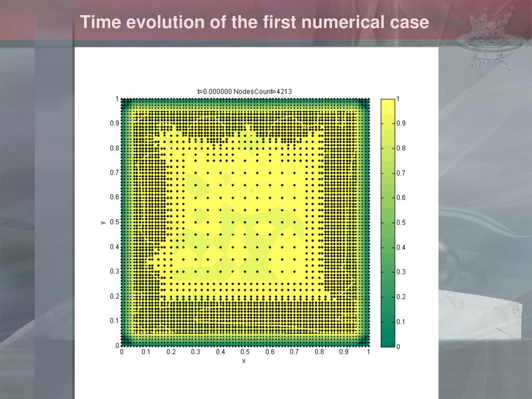This screenshot has height=399, width=532.
Task: Click the x axis label below plot
Action: [244, 361]
